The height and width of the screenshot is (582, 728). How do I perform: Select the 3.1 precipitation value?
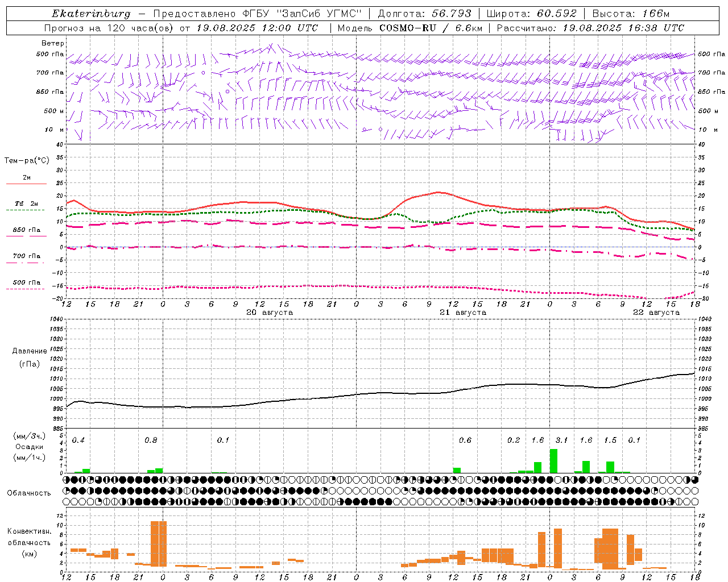(x=562, y=440)
